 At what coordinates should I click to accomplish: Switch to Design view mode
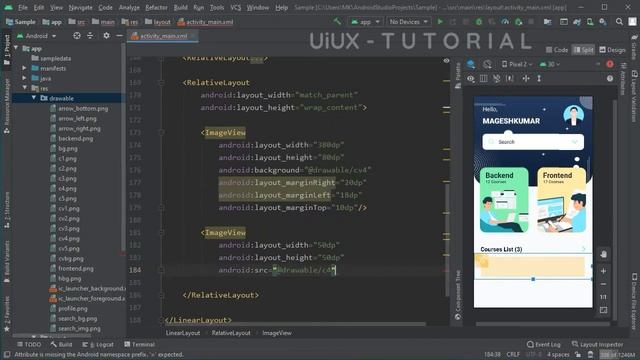pos(612,50)
